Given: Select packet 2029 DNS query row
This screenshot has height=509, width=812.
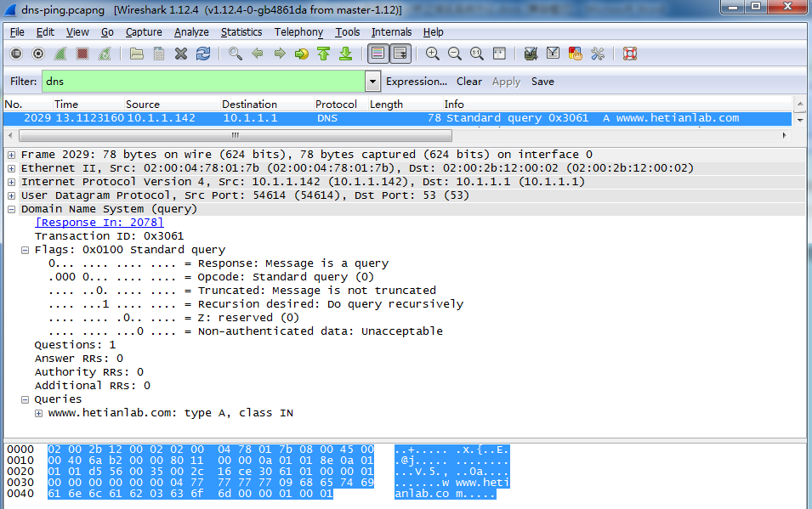Looking at the screenshot, I should coord(397,118).
